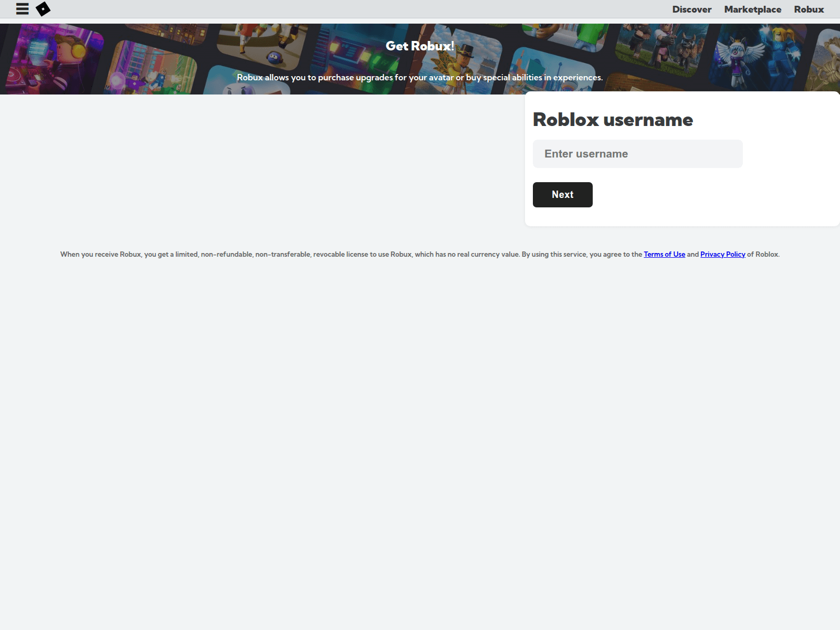Click the Roblox logo icon
Viewport: 840px width, 630px height.
[43, 9]
